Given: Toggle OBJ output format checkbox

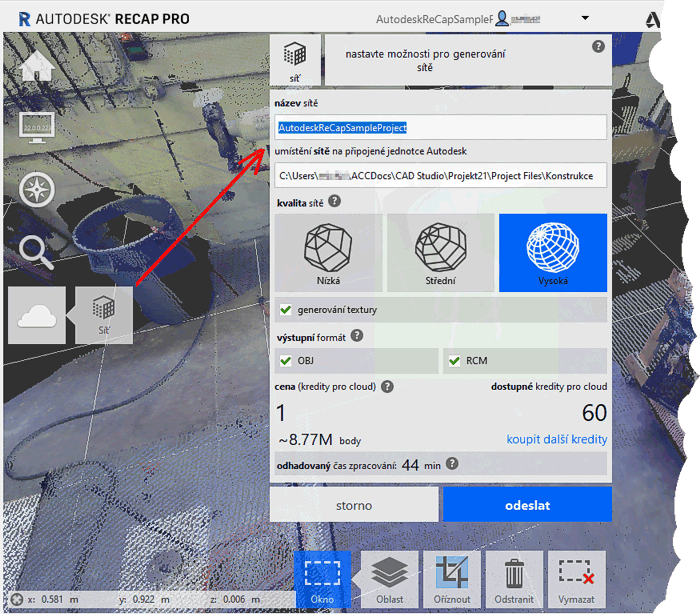Looking at the screenshot, I should [x=286, y=360].
